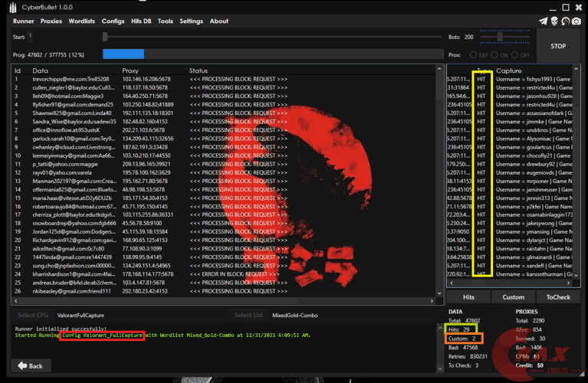Viewport: 588px width, 383px height.
Task: Set proxy mode to OFF
Action: [x=514, y=55]
